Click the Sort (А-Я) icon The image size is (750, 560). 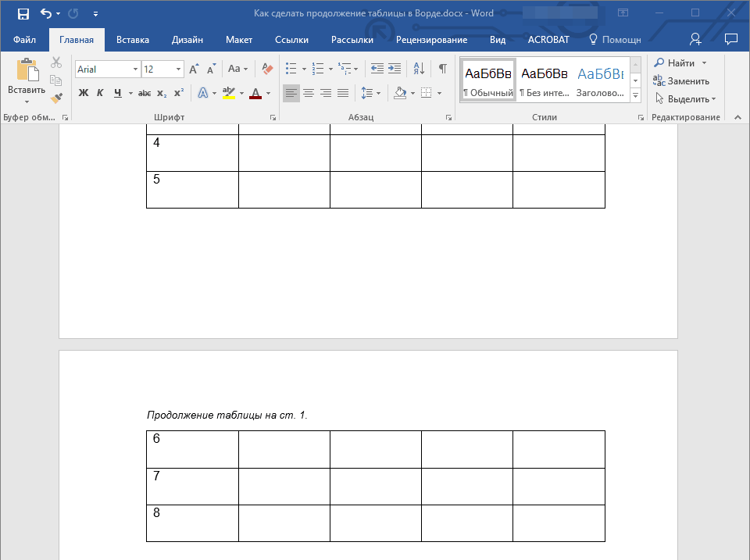pyautogui.click(x=419, y=69)
